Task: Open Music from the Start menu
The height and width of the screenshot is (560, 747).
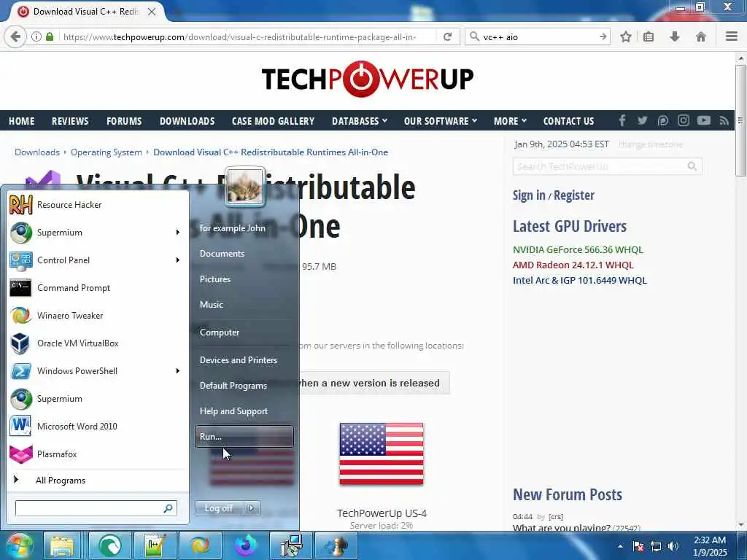Action: (x=244, y=305)
